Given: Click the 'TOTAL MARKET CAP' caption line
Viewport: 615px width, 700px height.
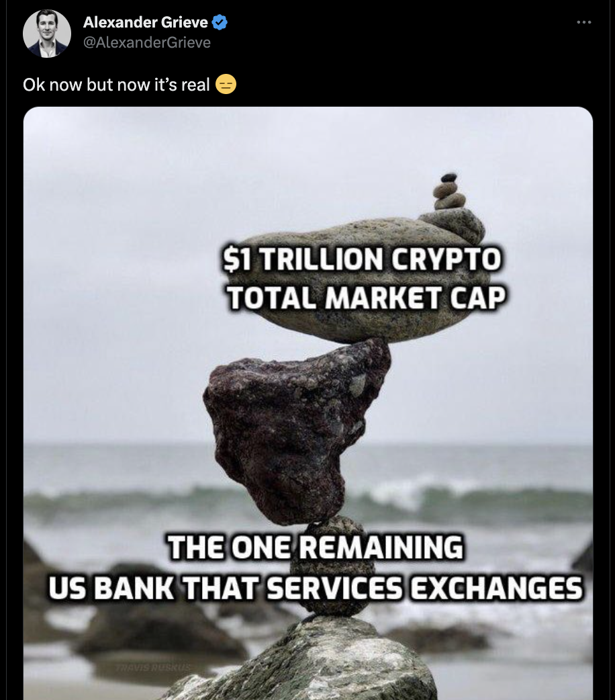Looking at the screenshot, I should tap(366, 298).
